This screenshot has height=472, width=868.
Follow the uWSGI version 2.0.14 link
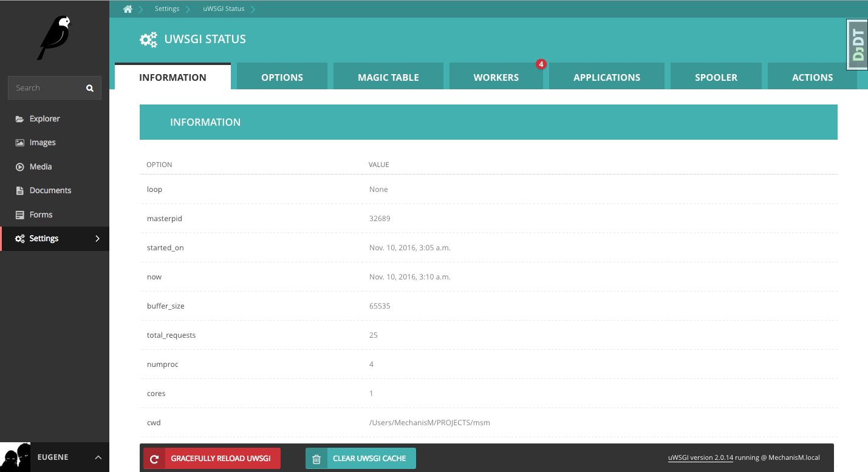click(700, 458)
